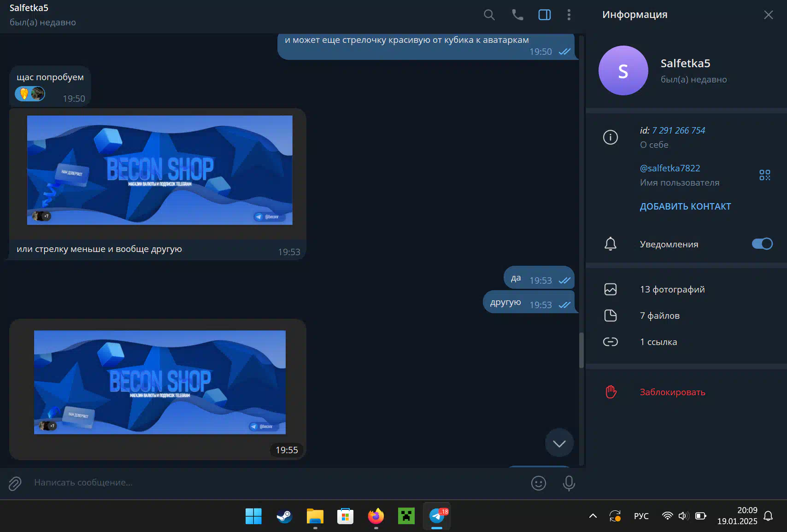Open Wi-Fi network tray icon
Screen dimensions: 787x532
click(x=667, y=516)
